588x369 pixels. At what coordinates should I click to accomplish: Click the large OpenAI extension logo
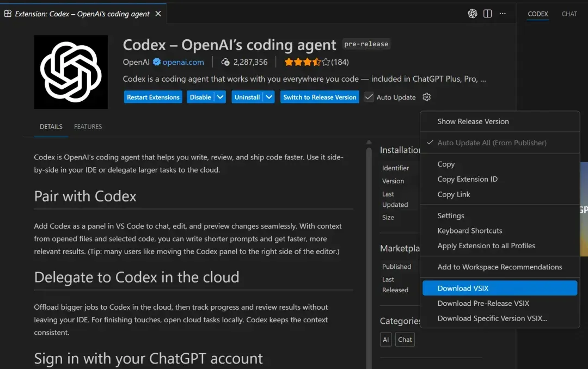(x=71, y=72)
